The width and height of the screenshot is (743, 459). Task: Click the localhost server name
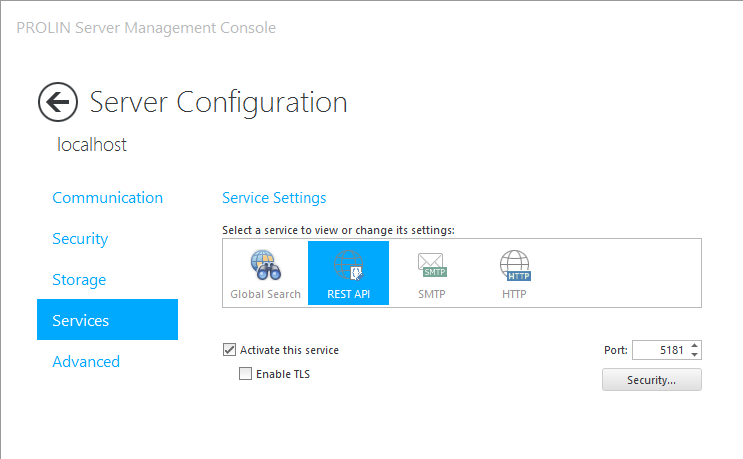[x=92, y=145]
